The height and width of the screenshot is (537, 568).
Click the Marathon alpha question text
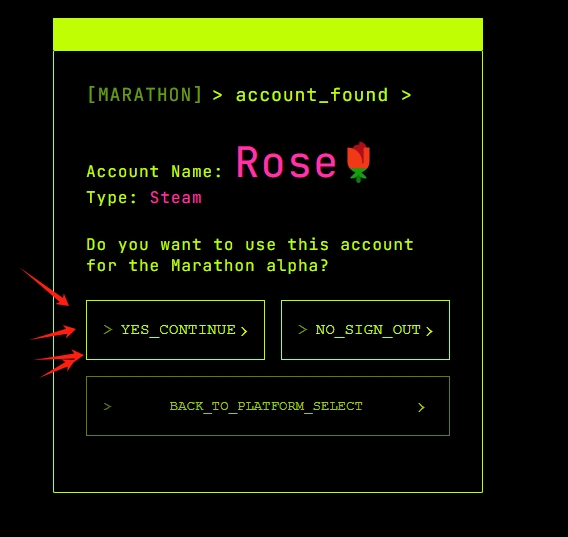point(250,255)
